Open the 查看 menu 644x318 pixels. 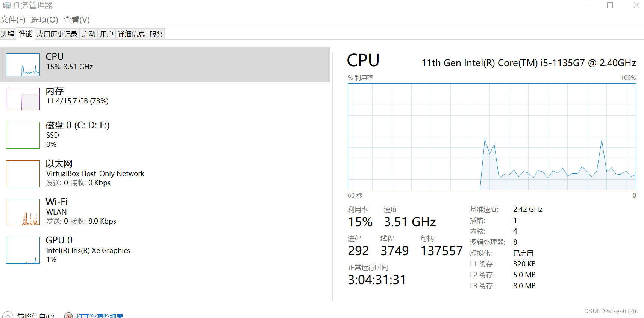tap(76, 19)
